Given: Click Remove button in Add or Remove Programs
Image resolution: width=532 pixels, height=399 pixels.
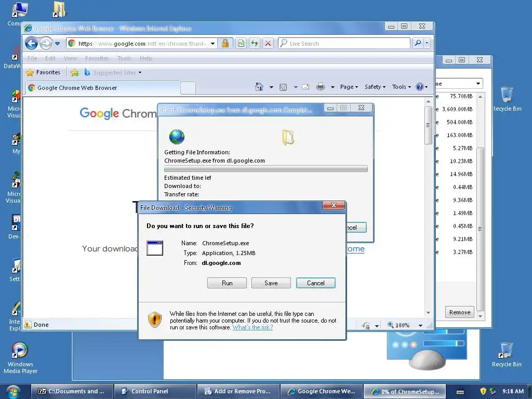Looking at the screenshot, I should coord(460,312).
